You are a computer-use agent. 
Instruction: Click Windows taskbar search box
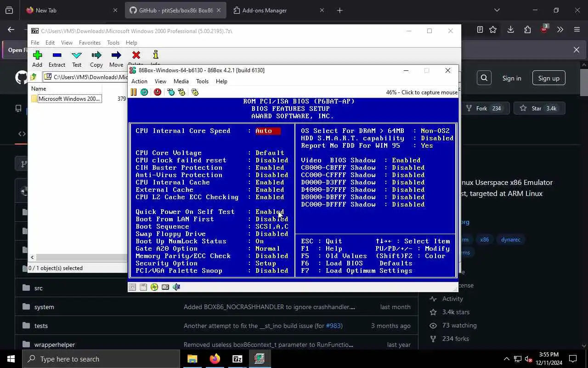101,359
